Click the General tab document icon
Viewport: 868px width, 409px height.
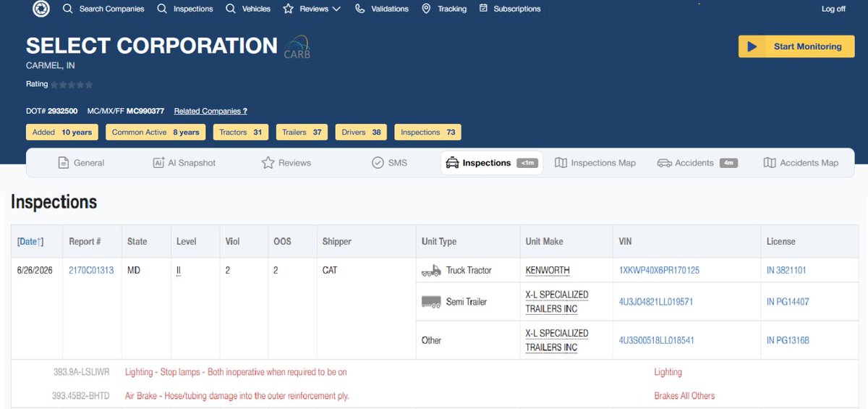pyautogui.click(x=64, y=163)
